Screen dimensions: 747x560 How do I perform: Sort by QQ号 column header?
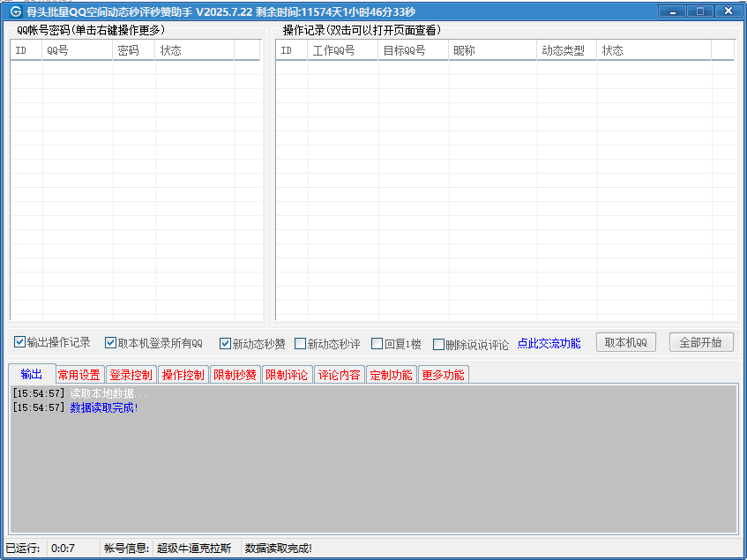[78, 50]
